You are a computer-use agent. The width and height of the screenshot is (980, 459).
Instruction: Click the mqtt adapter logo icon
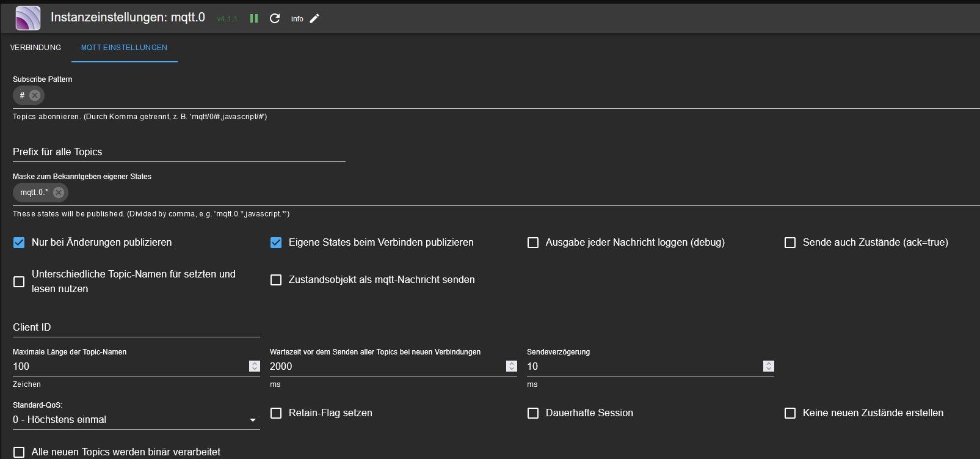(28, 18)
